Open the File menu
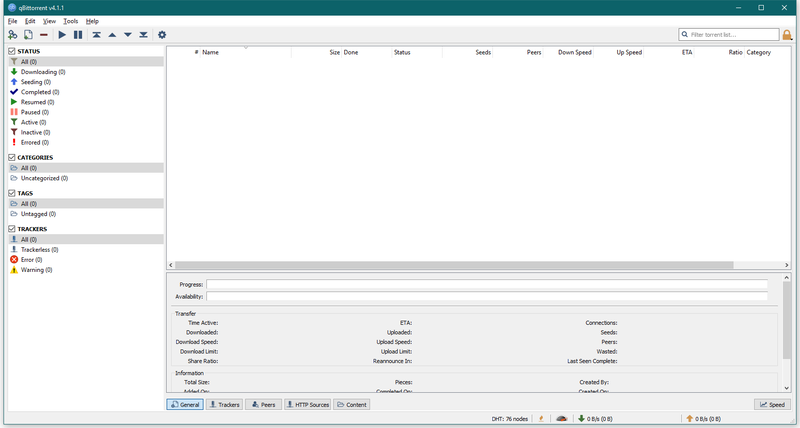800x428 pixels. click(x=12, y=21)
